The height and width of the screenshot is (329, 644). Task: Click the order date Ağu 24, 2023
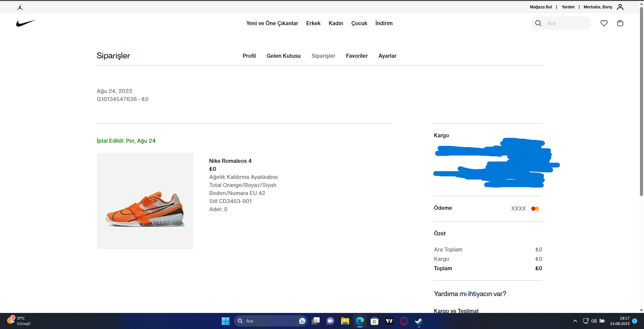[x=114, y=91]
